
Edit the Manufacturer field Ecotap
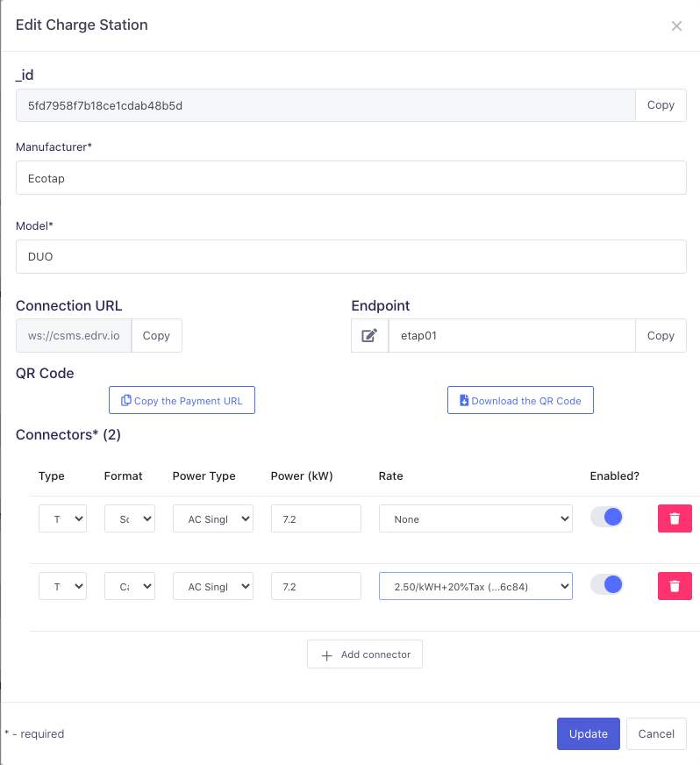[x=351, y=177]
